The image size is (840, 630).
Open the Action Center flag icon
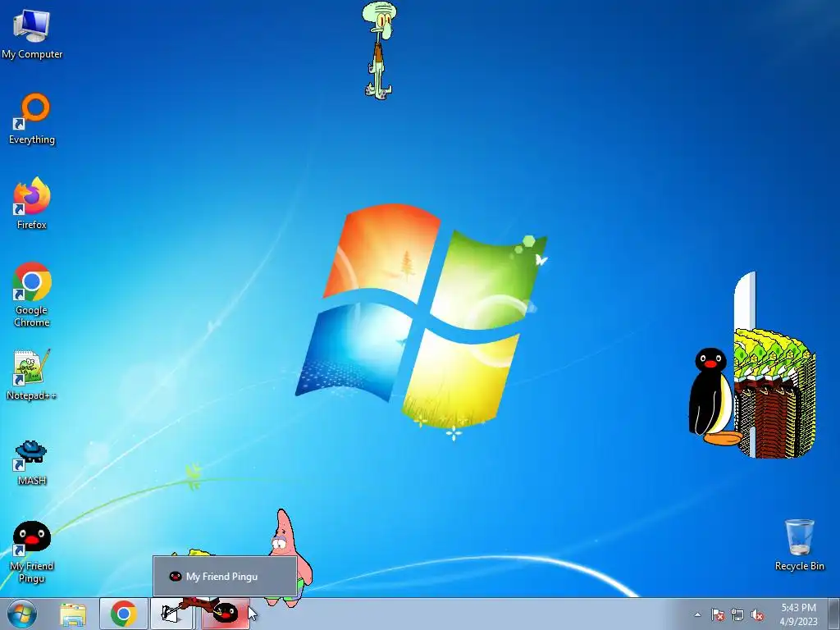tap(718, 614)
